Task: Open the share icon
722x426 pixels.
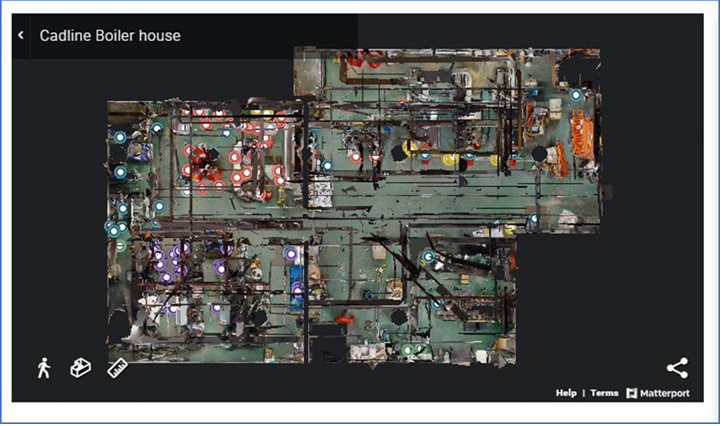Action: click(x=677, y=368)
